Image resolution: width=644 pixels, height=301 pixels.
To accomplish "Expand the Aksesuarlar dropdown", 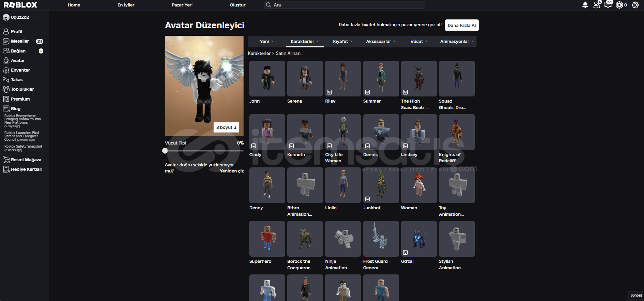I will pyautogui.click(x=381, y=41).
